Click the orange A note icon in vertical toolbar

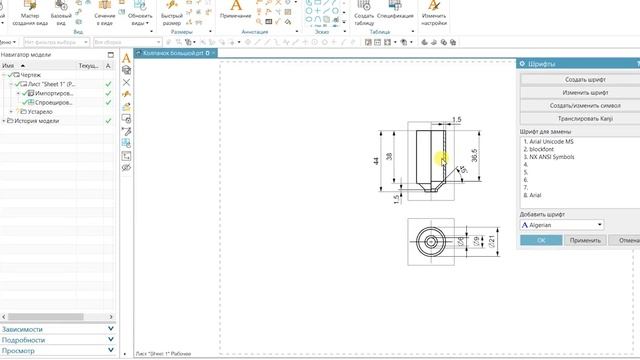(x=126, y=58)
